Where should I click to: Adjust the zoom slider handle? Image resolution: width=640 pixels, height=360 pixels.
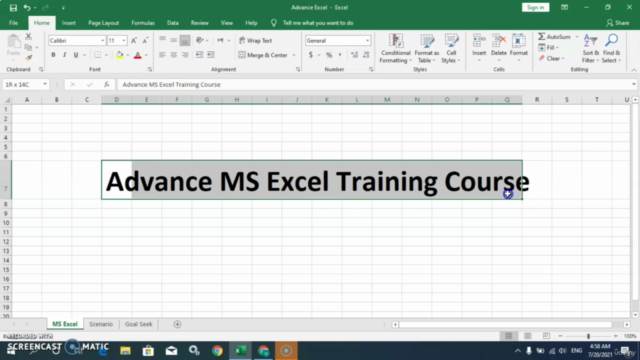[588, 336]
